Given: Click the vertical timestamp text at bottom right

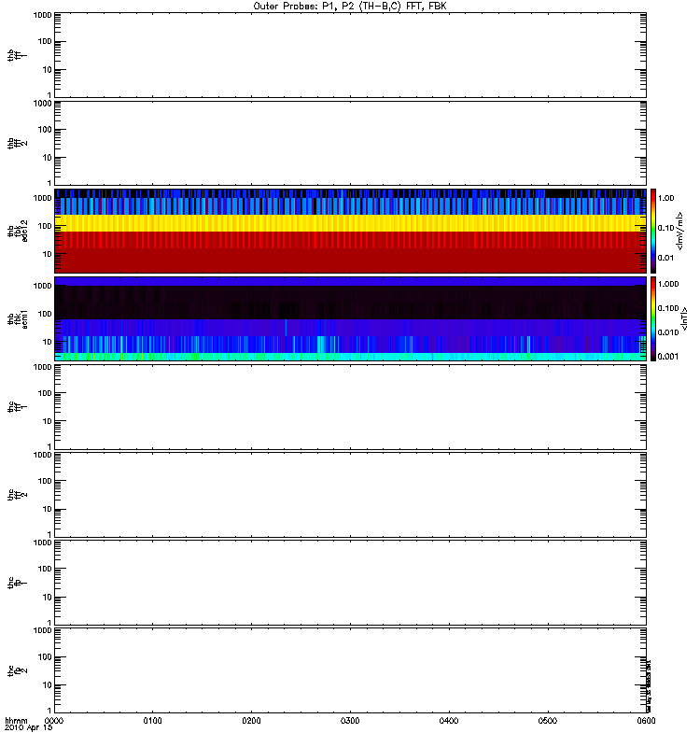Looking at the screenshot, I should (x=649, y=686).
